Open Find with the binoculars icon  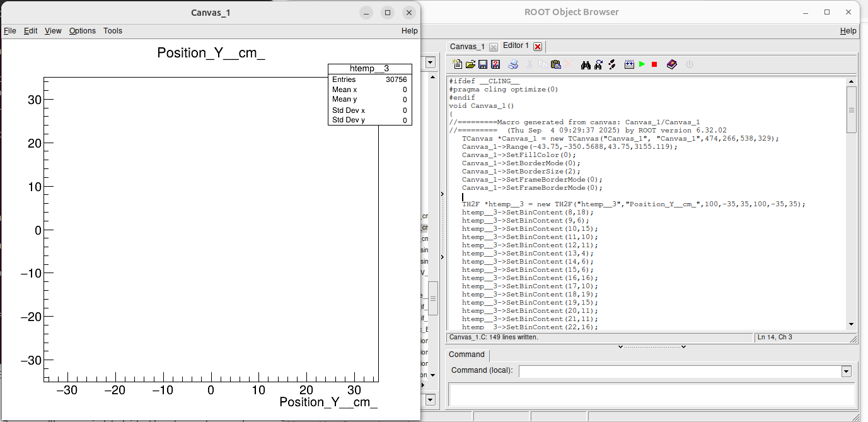[586, 64]
